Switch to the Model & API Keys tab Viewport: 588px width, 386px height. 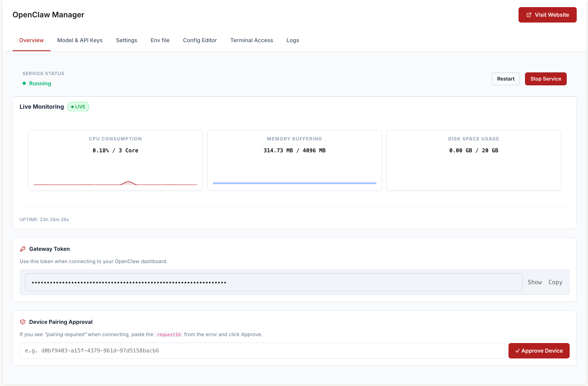[x=80, y=40]
